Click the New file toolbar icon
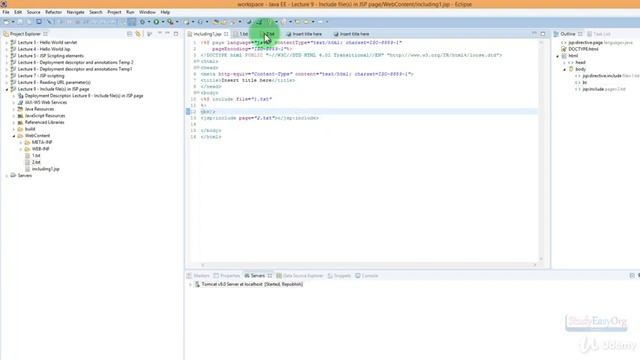Image resolution: width=640 pixels, height=360 pixels. click(x=7, y=22)
